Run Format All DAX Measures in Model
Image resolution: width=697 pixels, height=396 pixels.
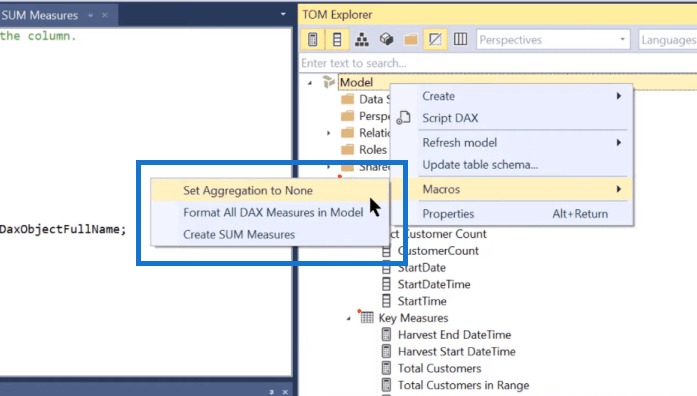(x=270, y=212)
